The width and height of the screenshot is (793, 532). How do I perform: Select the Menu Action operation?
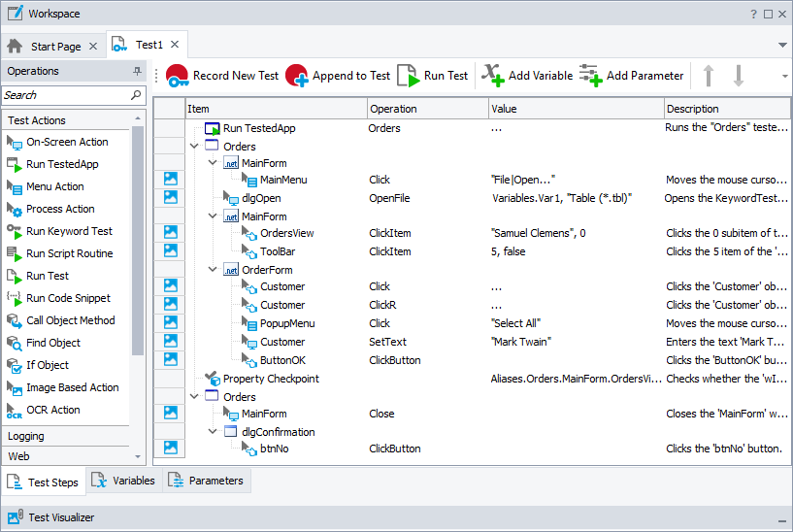pos(45,186)
